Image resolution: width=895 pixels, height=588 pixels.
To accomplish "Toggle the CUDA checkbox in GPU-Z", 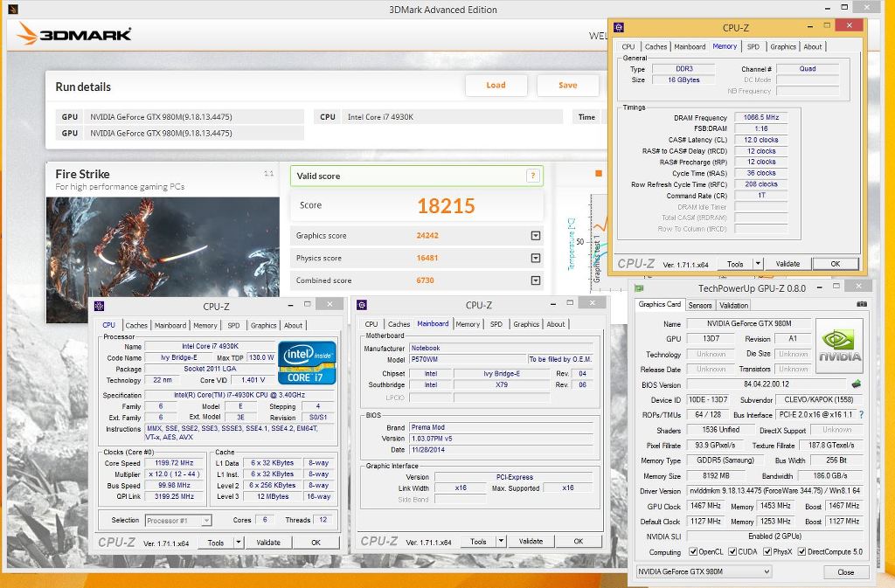I will pos(732,551).
